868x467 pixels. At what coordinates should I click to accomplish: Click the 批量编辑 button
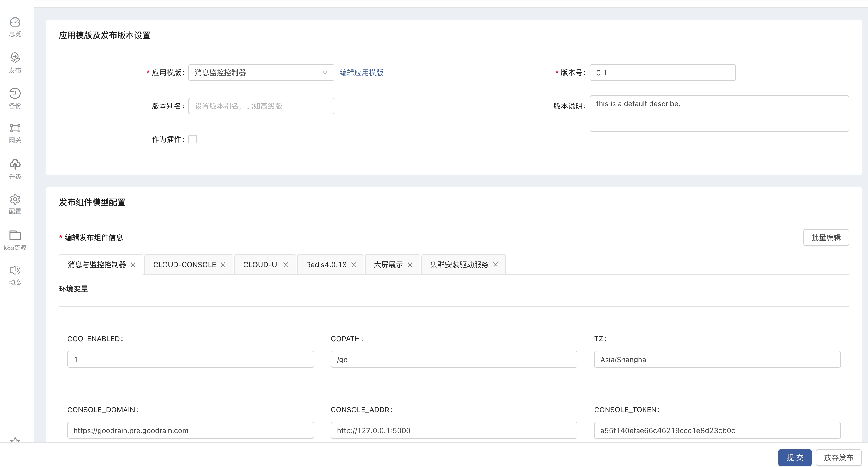coord(826,237)
